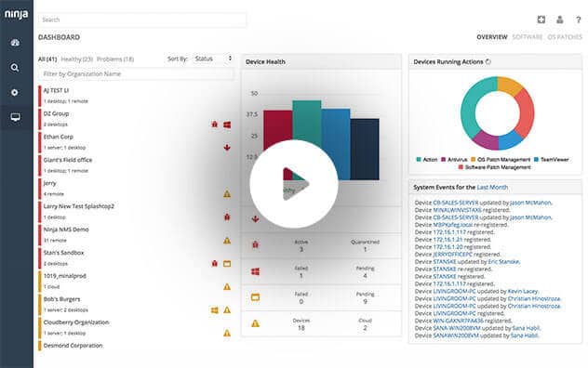Screen dimensions: 588x368
Task: Click the question mark help icon
Action: (x=579, y=20)
